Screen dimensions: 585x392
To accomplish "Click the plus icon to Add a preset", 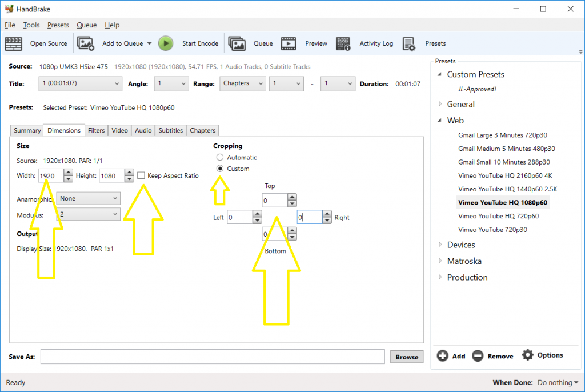I will (x=443, y=356).
